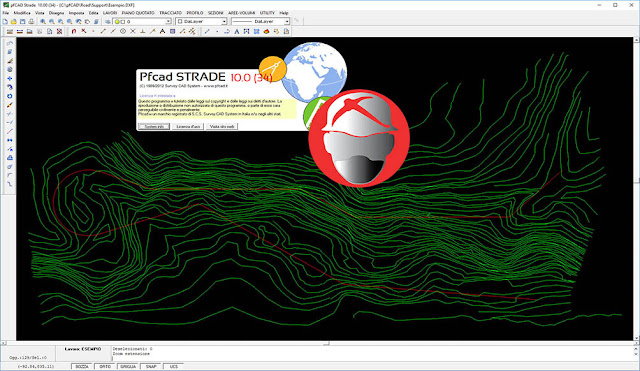Toggle UCS in status bar

(x=174, y=367)
